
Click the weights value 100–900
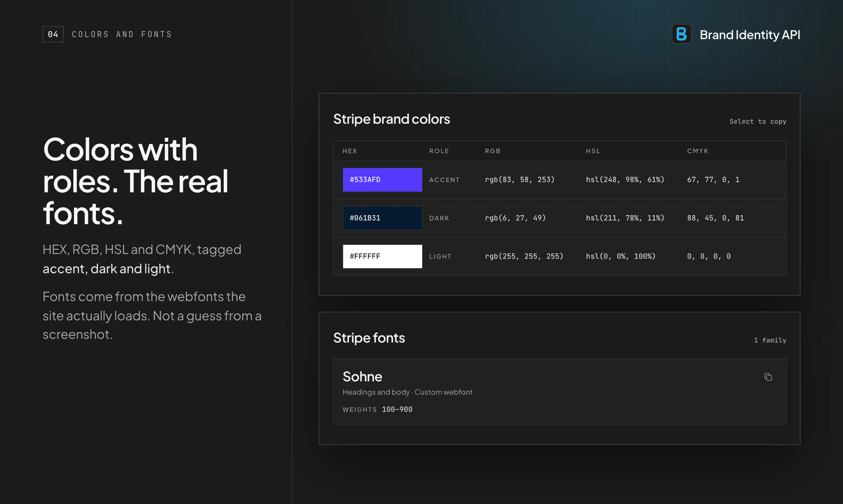(x=397, y=409)
